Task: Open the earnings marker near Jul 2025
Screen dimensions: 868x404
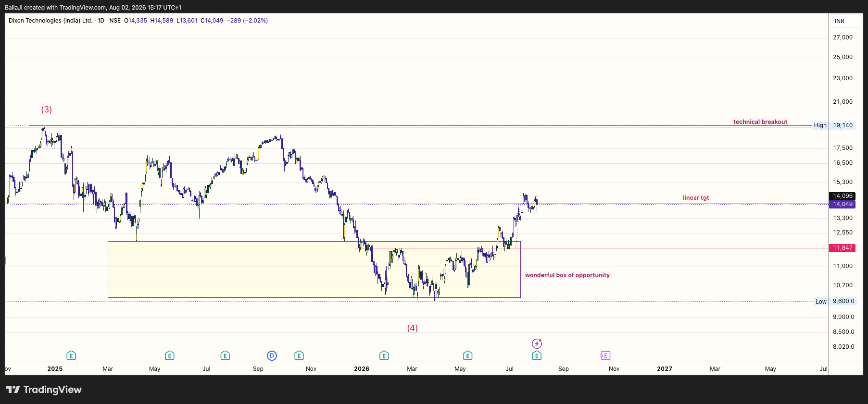Action: tap(225, 355)
